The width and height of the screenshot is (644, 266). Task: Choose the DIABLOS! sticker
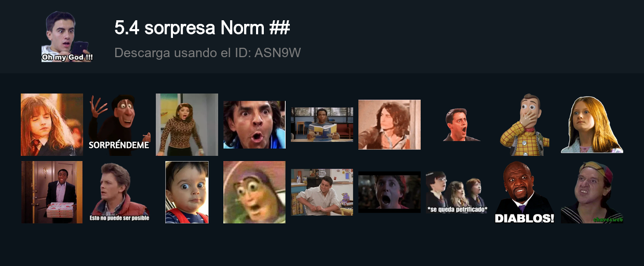(525, 192)
